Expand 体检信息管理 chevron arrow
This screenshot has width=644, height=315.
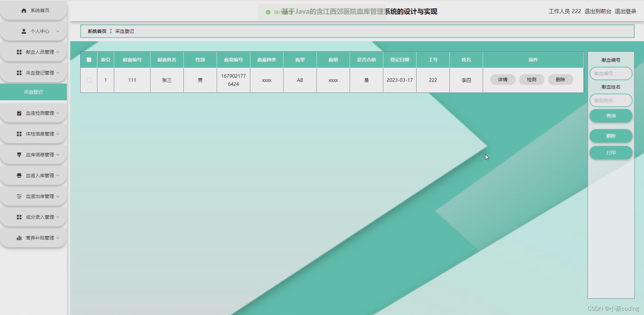58,134
